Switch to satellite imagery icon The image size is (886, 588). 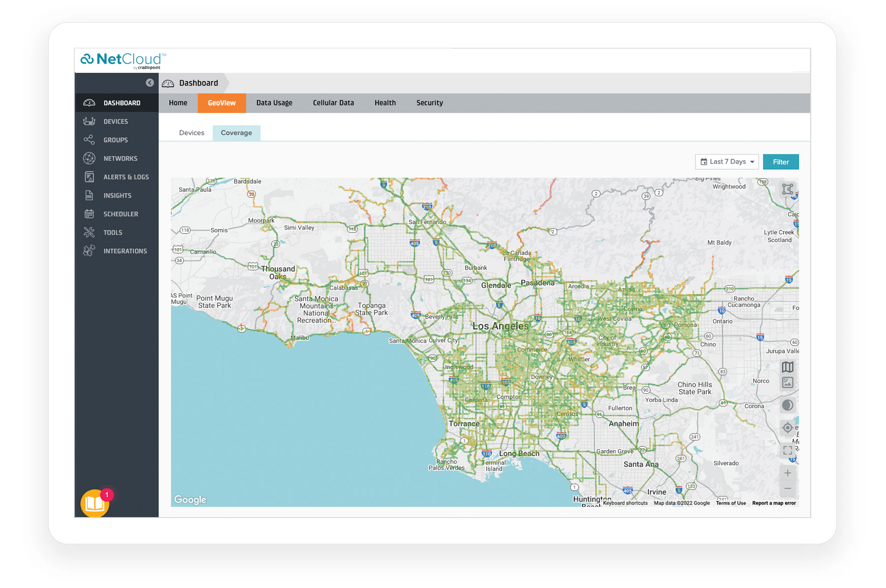(x=788, y=382)
